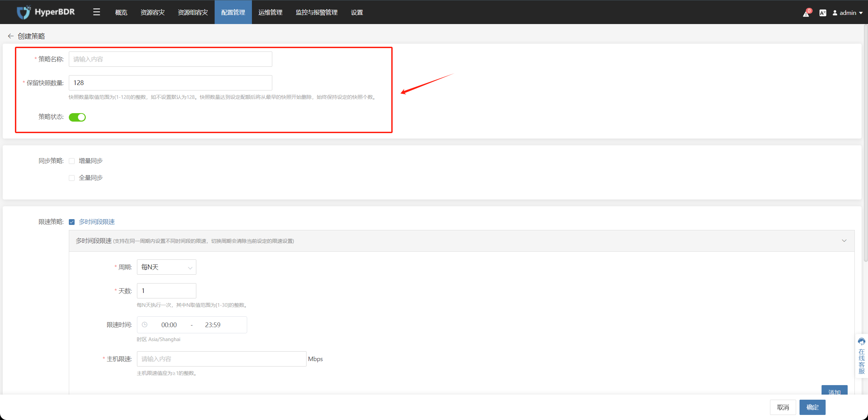Viewport: 868px width, 420px height.
Task: Click the 保留快照数量 input field
Action: [x=171, y=83]
